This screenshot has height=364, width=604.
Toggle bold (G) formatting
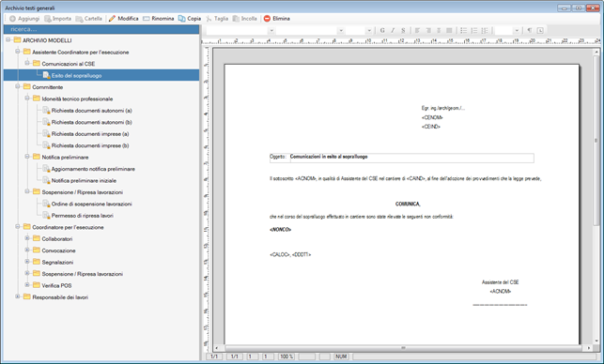coord(382,30)
